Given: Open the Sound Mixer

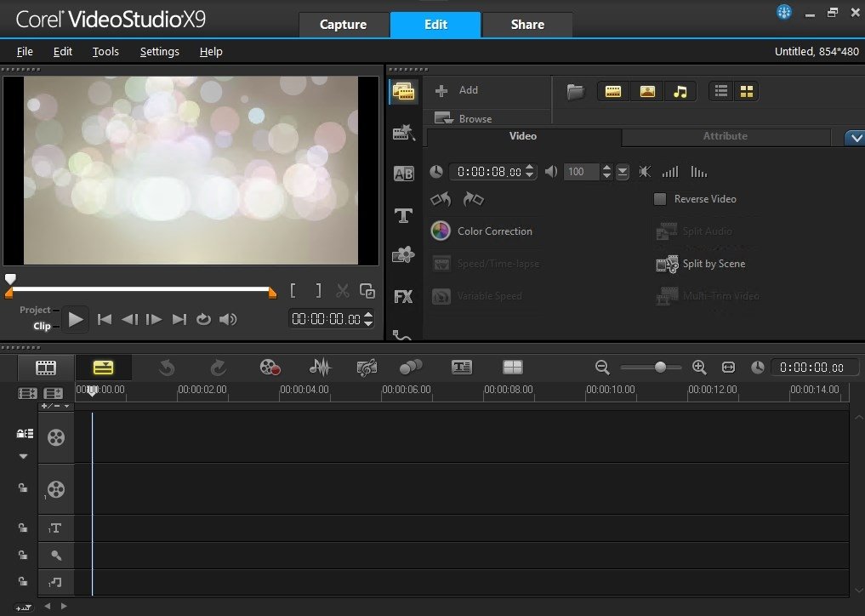Looking at the screenshot, I should pyautogui.click(x=320, y=368).
